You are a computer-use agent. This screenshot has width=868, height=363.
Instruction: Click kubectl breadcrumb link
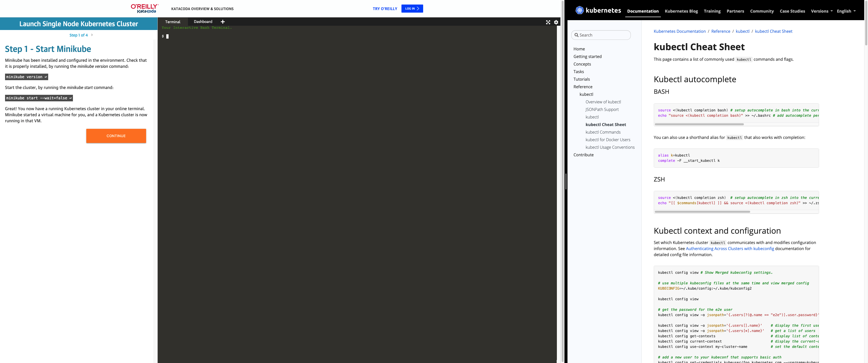(742, 31)
